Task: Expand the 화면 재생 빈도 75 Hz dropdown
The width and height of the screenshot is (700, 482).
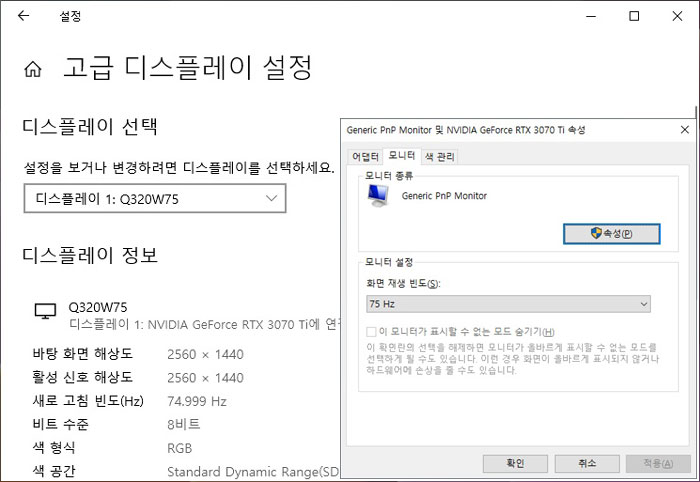Action: 509,304
